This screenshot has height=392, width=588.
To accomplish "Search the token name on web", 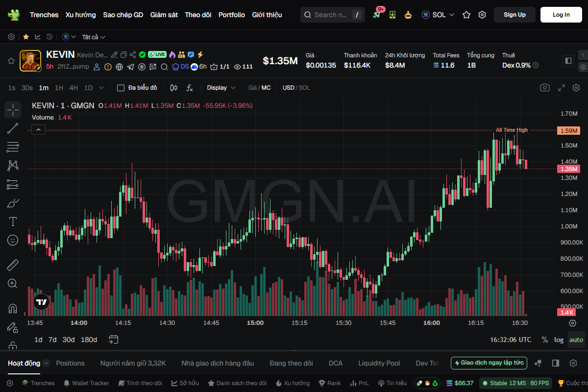I will click(164, 67).
